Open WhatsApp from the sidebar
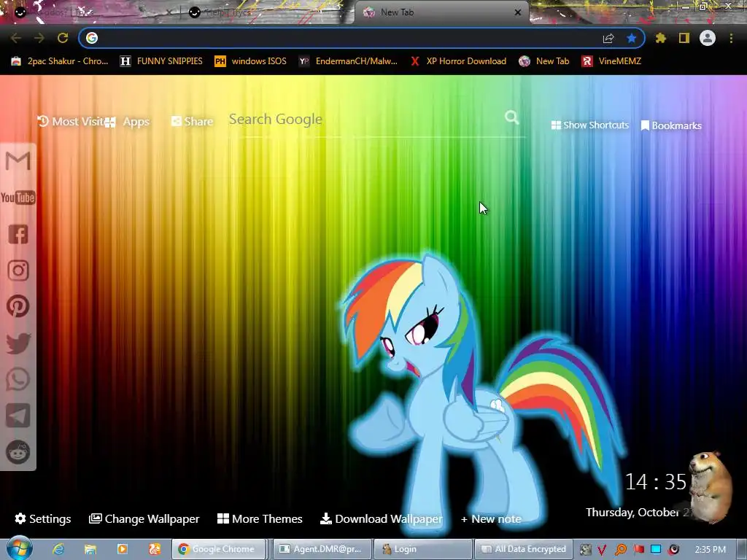The width and height of the screenshot is (747, 560). 18,379
